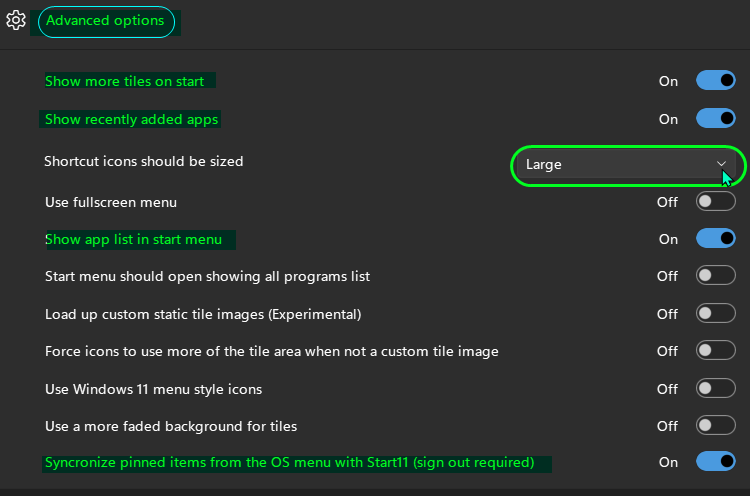Image resolution: width=750 pixels, height=496 pixels.
Task: Enable start menu opening with all programs list
Action: pos(716,276)
